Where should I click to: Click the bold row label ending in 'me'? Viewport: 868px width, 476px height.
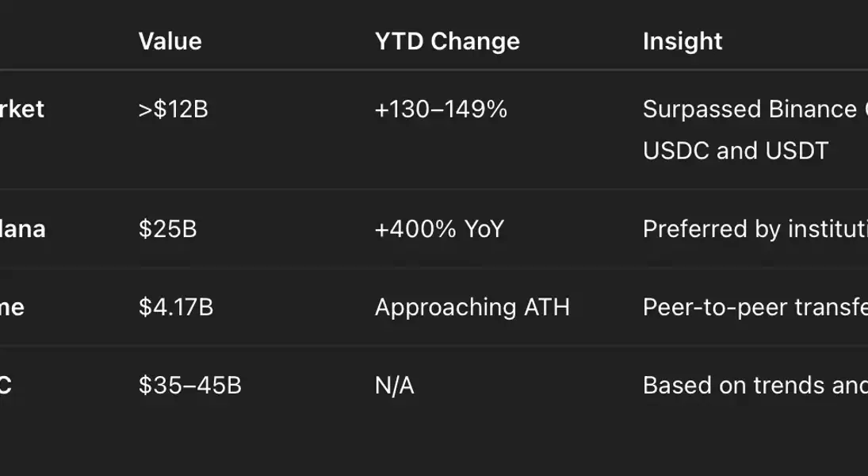[12, 307]
